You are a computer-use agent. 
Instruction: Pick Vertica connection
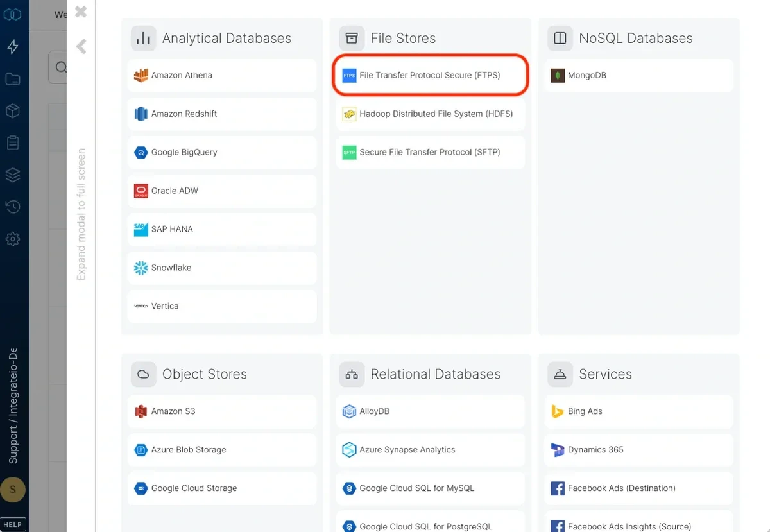pos(222,306)
